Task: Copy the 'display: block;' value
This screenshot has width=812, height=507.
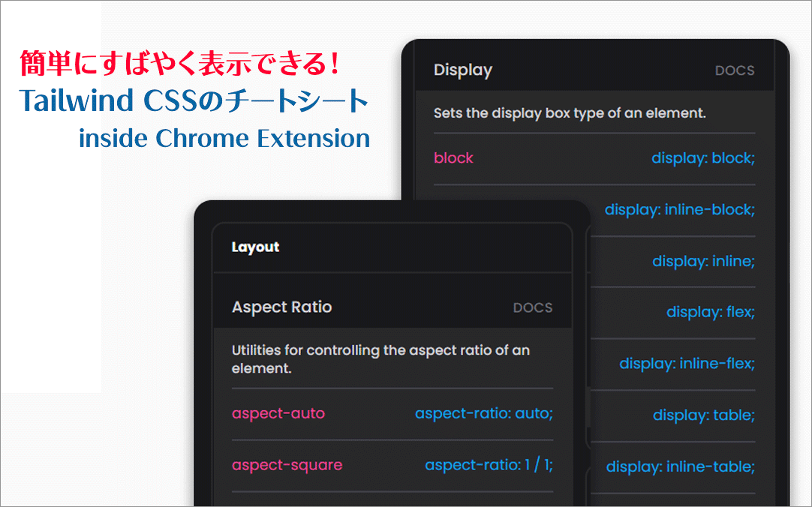Action: tap(702, 157)
